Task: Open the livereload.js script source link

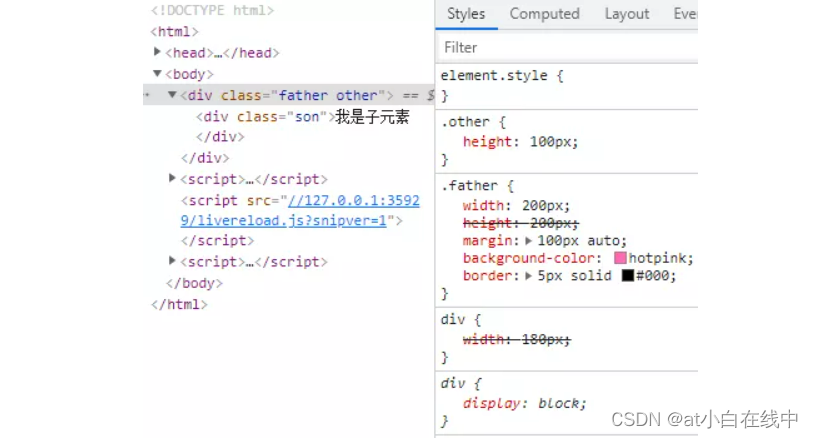Action: click(x=301, y=210)
